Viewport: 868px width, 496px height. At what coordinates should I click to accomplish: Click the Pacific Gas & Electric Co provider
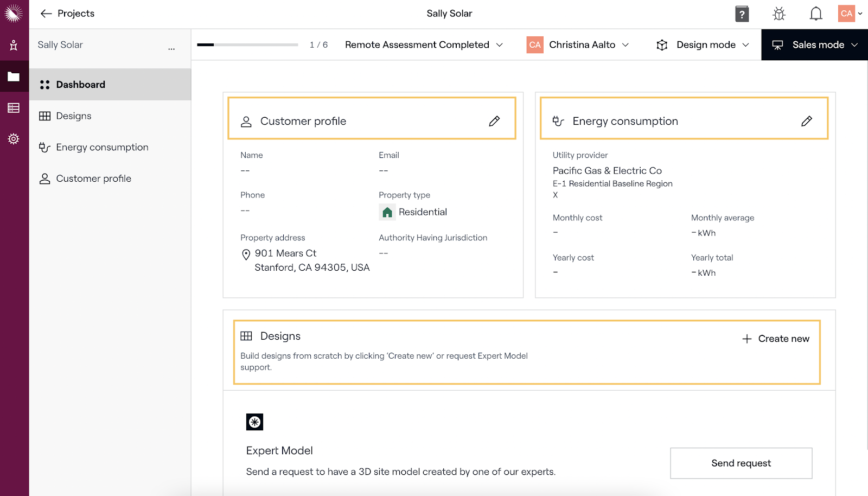coord(607,170)
